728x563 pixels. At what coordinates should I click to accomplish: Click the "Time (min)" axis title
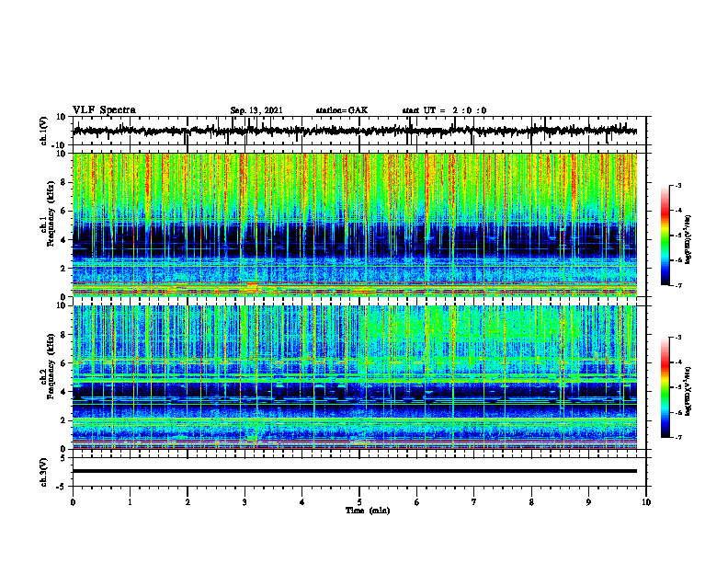click(x=368, y=511)
